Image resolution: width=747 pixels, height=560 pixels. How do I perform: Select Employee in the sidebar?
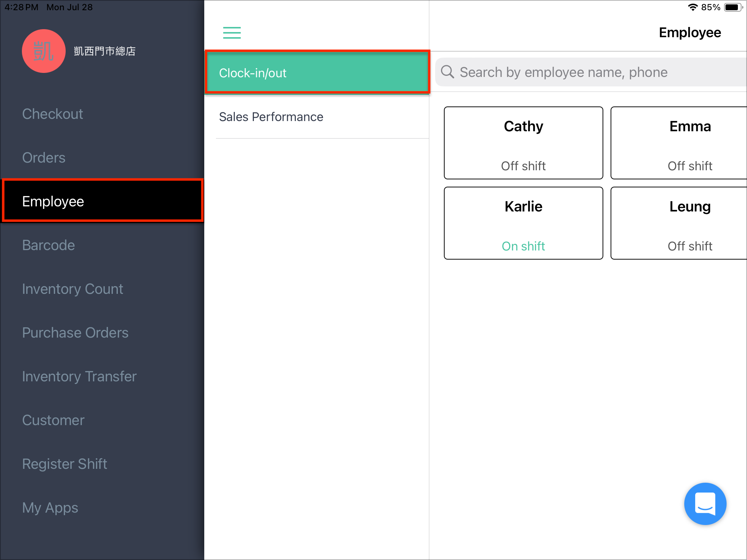click(x=102, y=201)
